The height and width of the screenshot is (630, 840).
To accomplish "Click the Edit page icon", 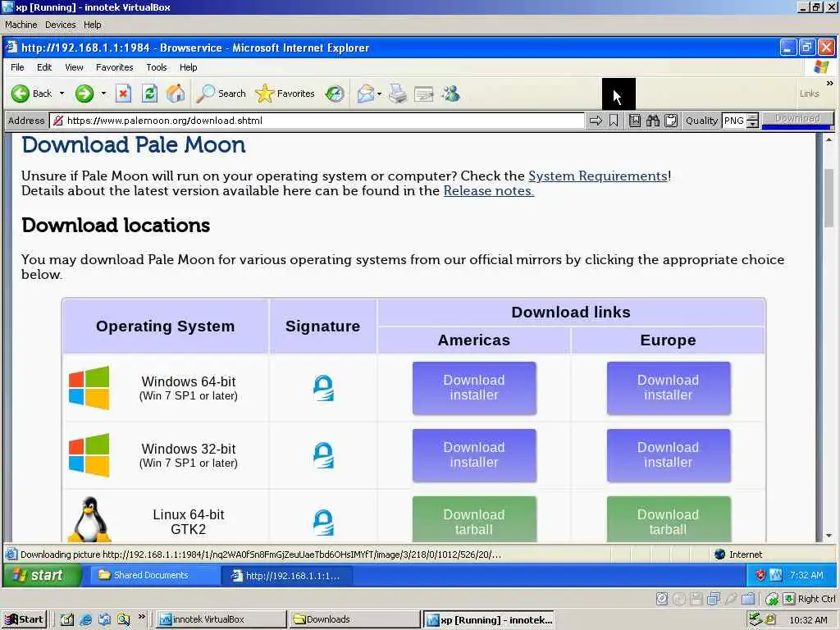I will 424,94.
